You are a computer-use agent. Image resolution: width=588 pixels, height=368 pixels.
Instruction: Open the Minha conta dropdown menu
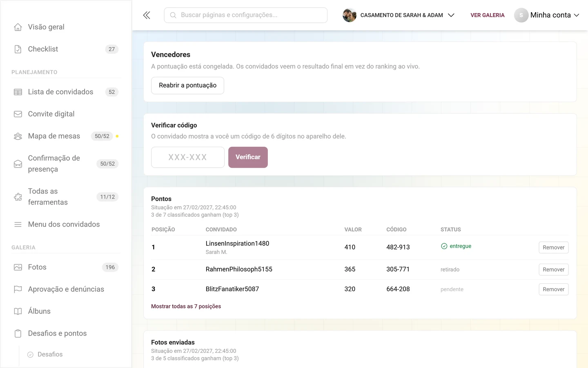pos(555,15)
